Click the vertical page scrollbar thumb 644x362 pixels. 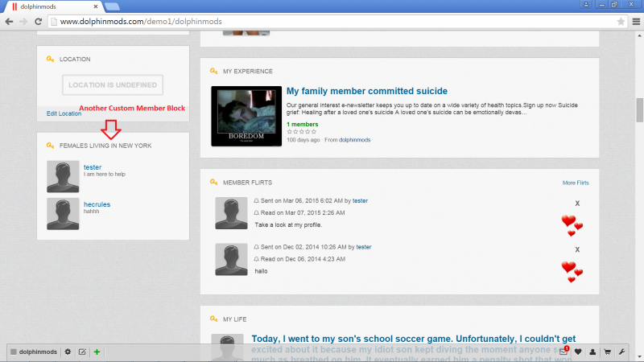[639, 110]
